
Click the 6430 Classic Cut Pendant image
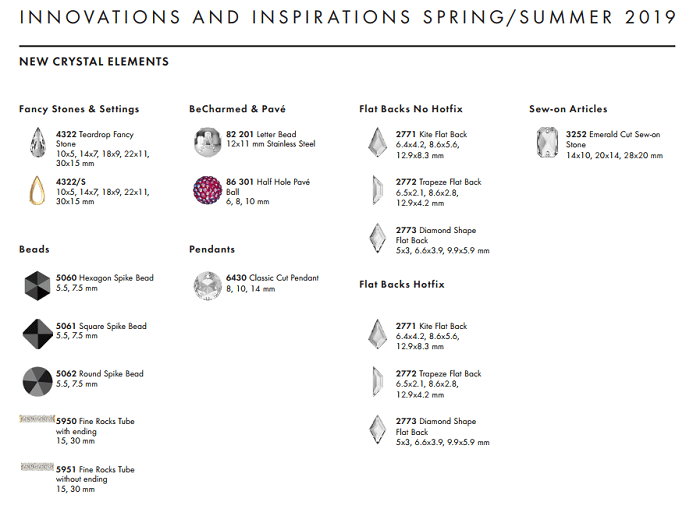point(208,286)
